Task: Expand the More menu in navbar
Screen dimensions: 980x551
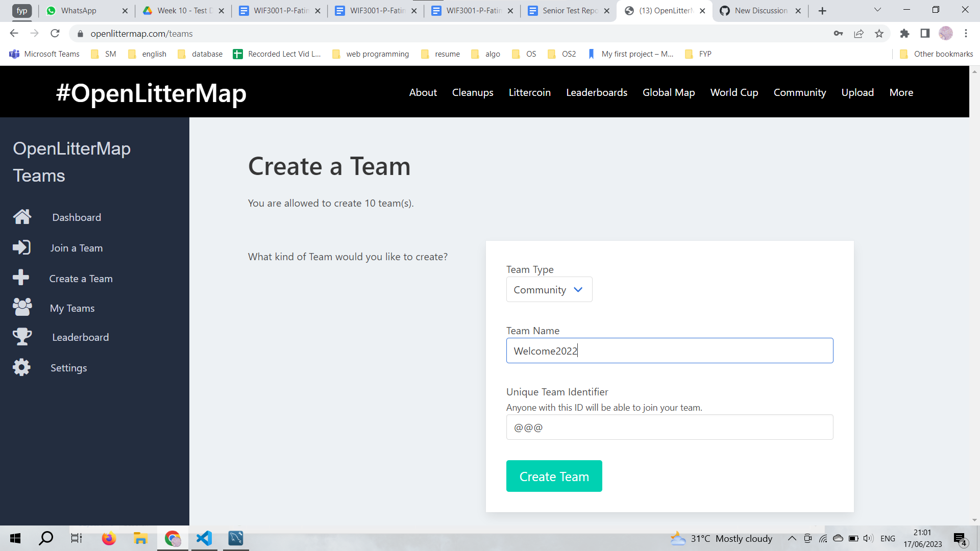Action: tap(901, 92)
